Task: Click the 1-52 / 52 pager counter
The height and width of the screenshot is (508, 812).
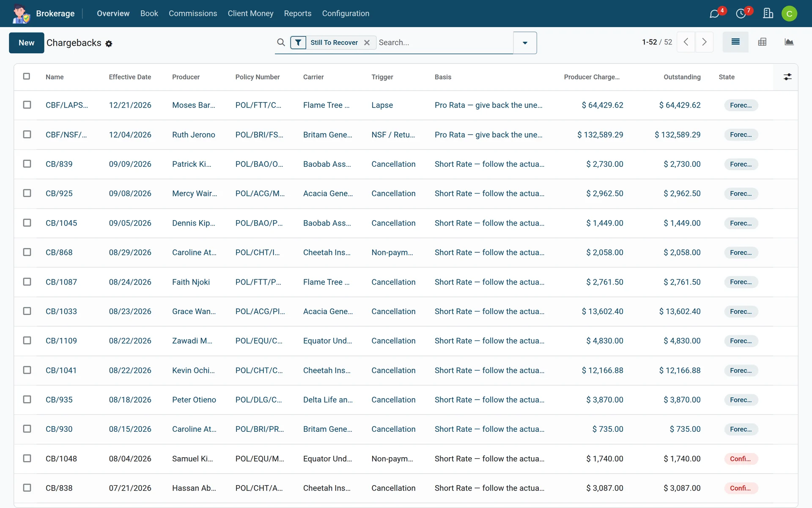Action: pyautogui.click(x=657, y=42)
